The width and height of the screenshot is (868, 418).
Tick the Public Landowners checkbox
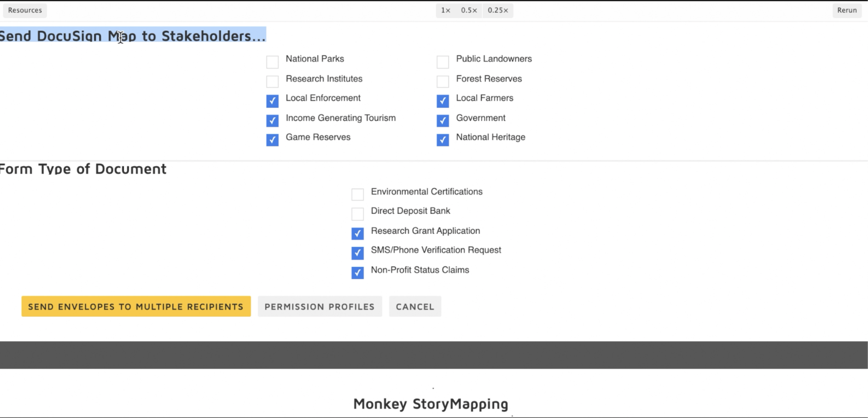[x=443, y=62]
